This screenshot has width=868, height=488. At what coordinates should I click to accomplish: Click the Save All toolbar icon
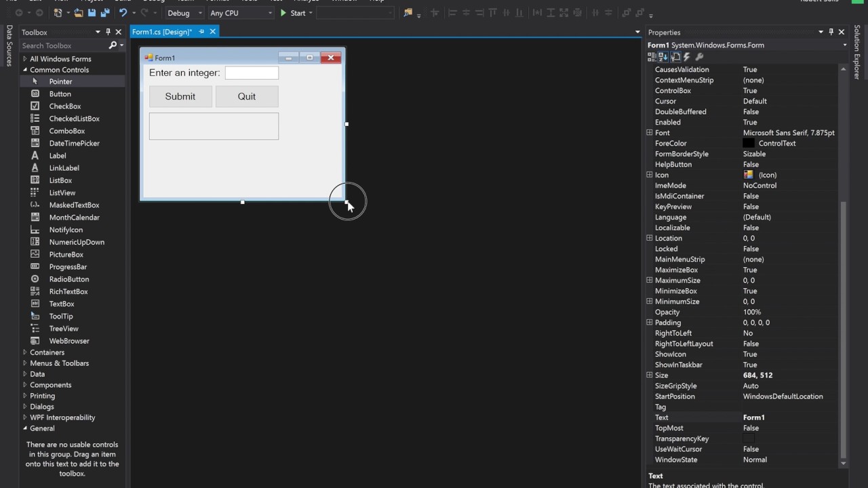coord(105,13)
